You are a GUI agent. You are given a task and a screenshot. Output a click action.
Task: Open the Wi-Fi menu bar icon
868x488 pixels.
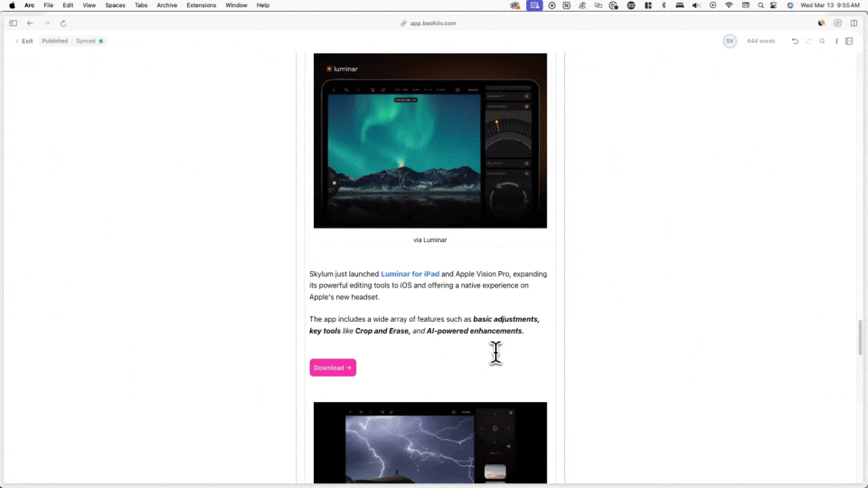tap(729, 5)
